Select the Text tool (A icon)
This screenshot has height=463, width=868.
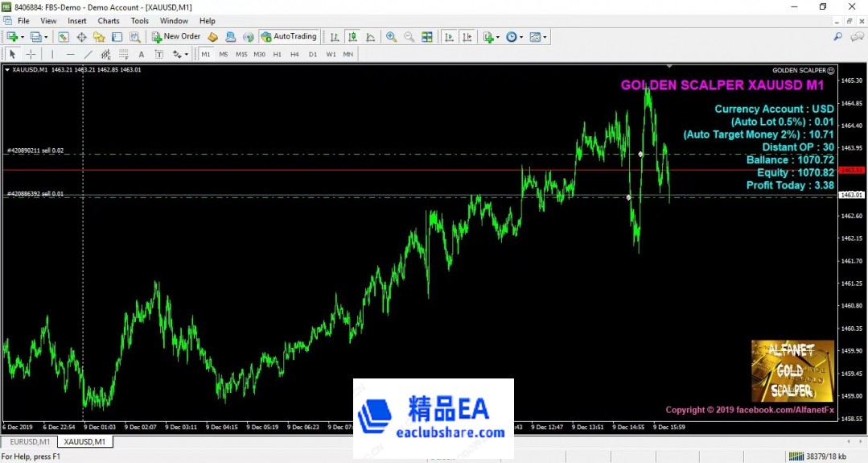tap(141, 54)
